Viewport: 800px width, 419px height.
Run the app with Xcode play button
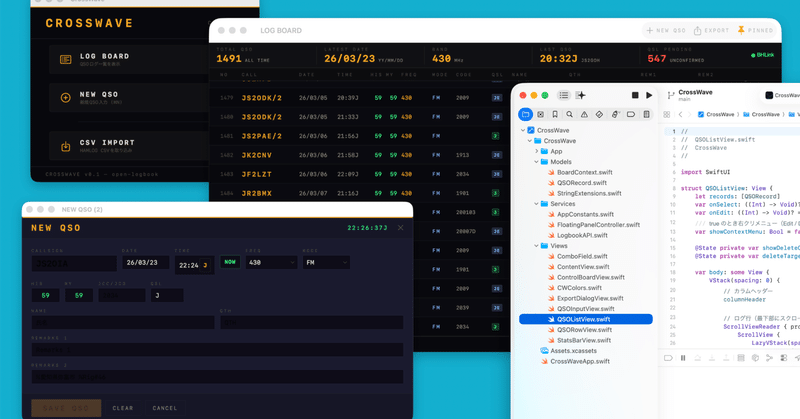649,95
